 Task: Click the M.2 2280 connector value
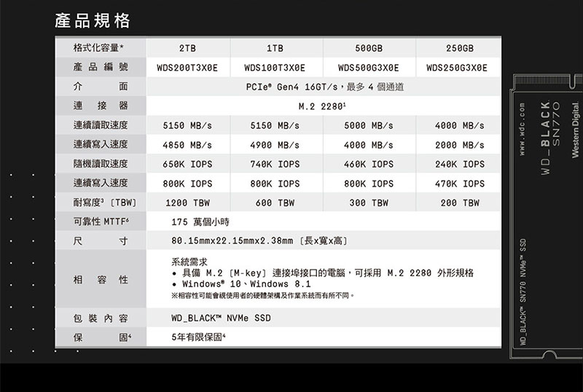pos(322,106)
